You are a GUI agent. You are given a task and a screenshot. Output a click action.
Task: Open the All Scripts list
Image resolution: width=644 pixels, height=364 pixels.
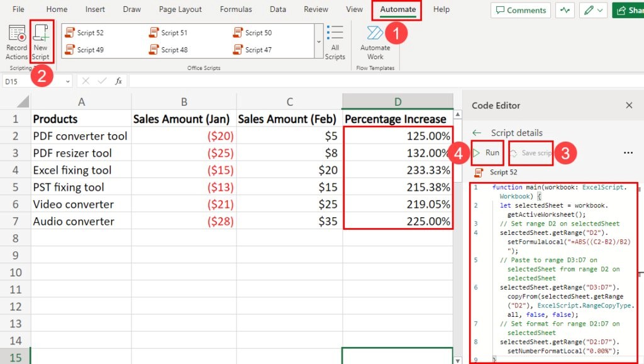click(335, 42)
